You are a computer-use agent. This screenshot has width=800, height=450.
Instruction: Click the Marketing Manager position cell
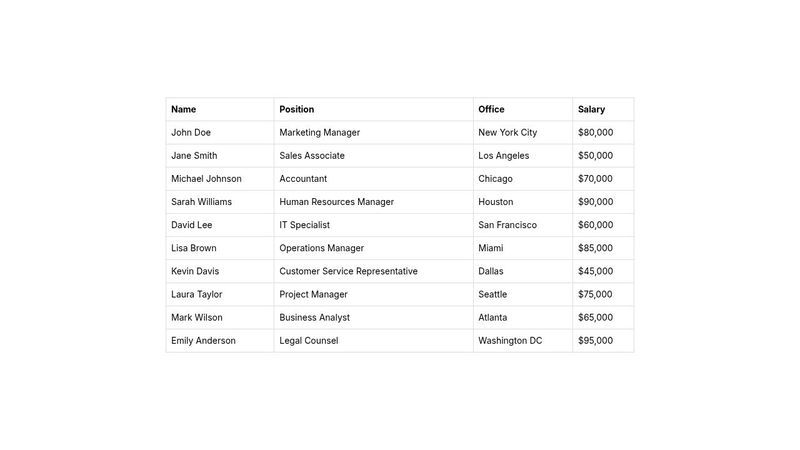[320, 133]
